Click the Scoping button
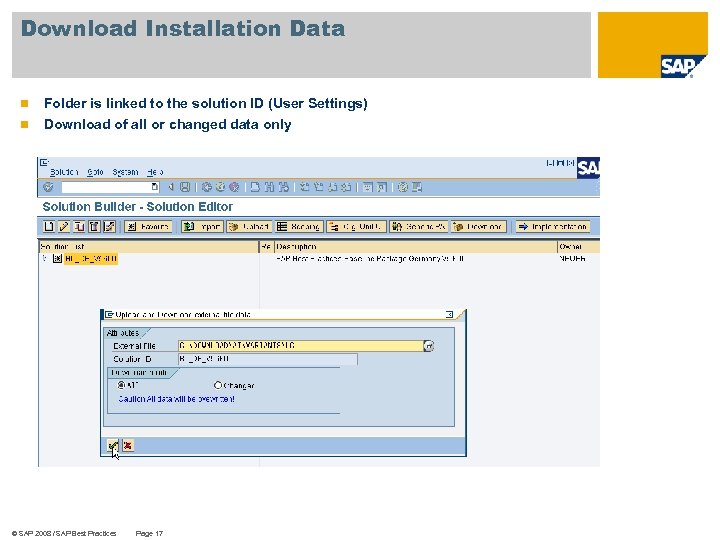Image resolution: width=720 pixels, height=540 pixels. (x=299, y=226)
